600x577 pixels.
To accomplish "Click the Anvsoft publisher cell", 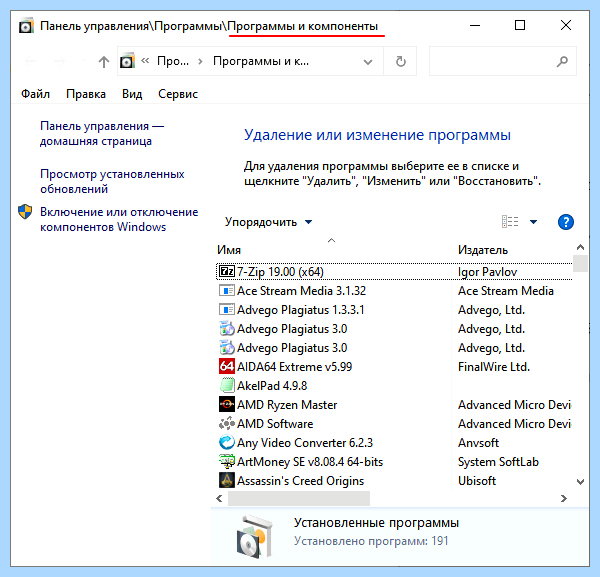I will tap(478, 442).
